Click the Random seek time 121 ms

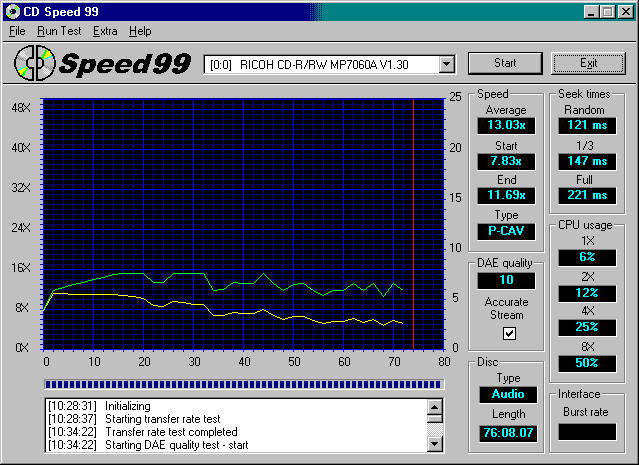pos(587,126)
